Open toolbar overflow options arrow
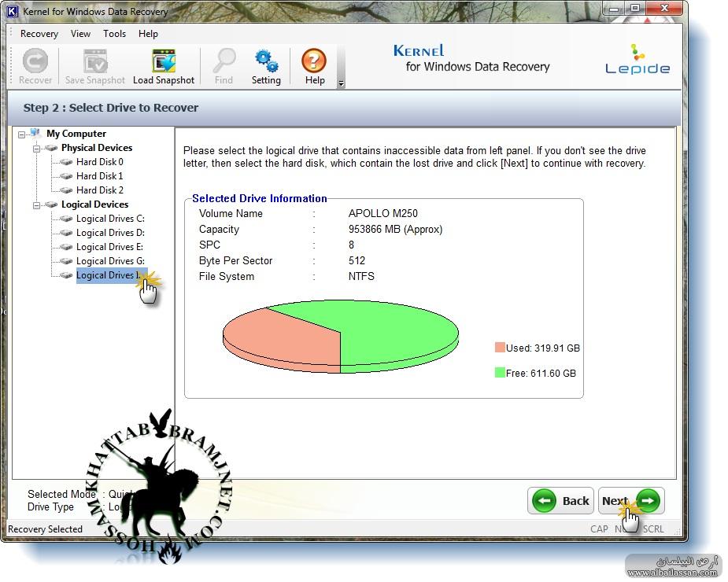 [342, 83]
